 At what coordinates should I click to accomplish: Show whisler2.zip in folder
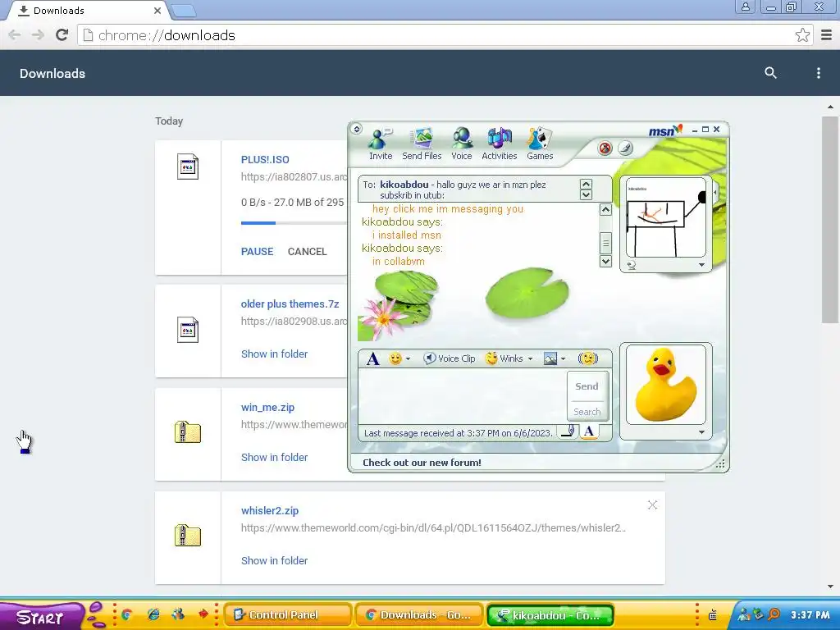coord(274,561)
